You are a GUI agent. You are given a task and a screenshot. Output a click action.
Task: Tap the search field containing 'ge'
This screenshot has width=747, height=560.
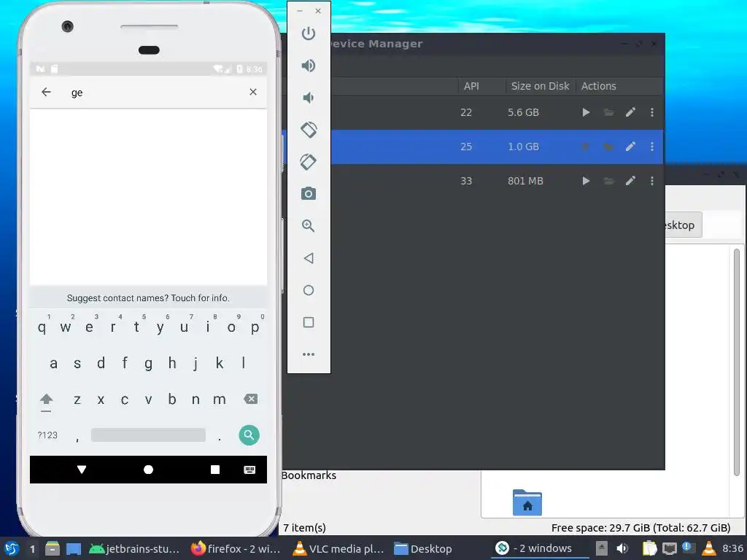149,93
